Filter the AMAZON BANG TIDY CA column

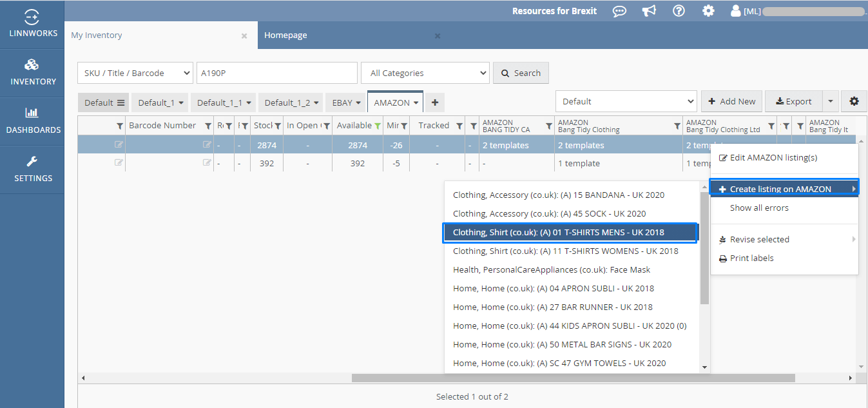point(549,126)
